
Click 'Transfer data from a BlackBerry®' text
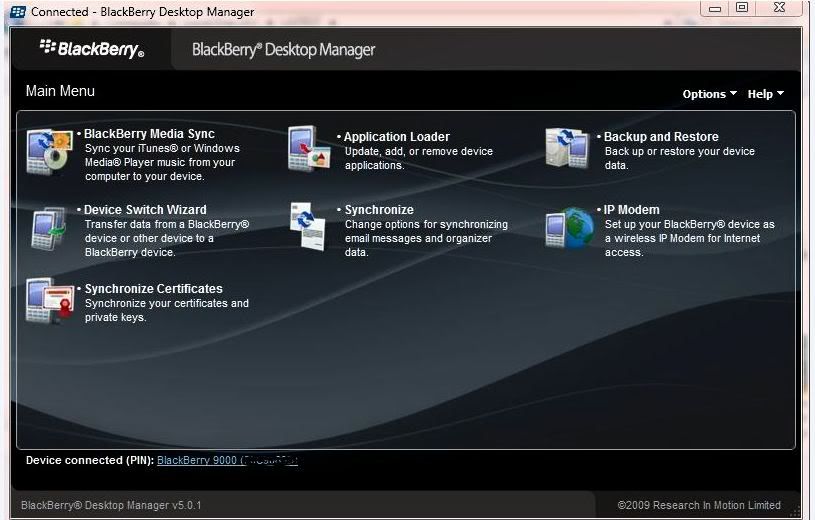(167, 224)
